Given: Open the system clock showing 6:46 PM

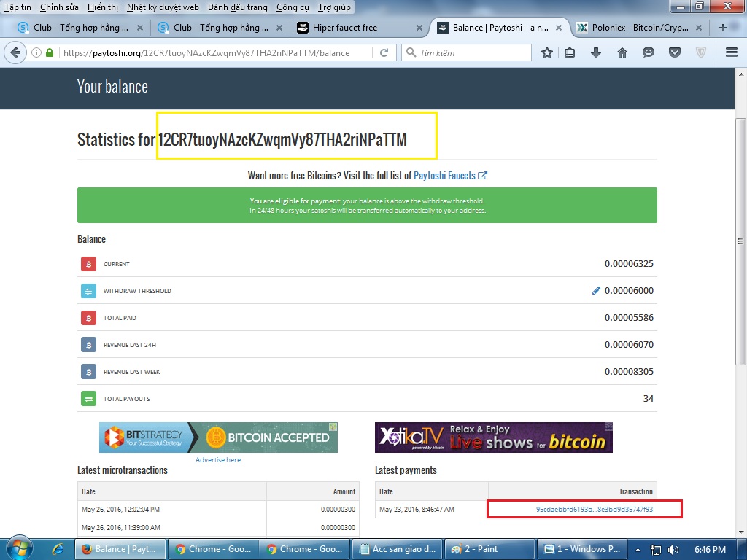Looking at the screenshot, I should (710, 550).
